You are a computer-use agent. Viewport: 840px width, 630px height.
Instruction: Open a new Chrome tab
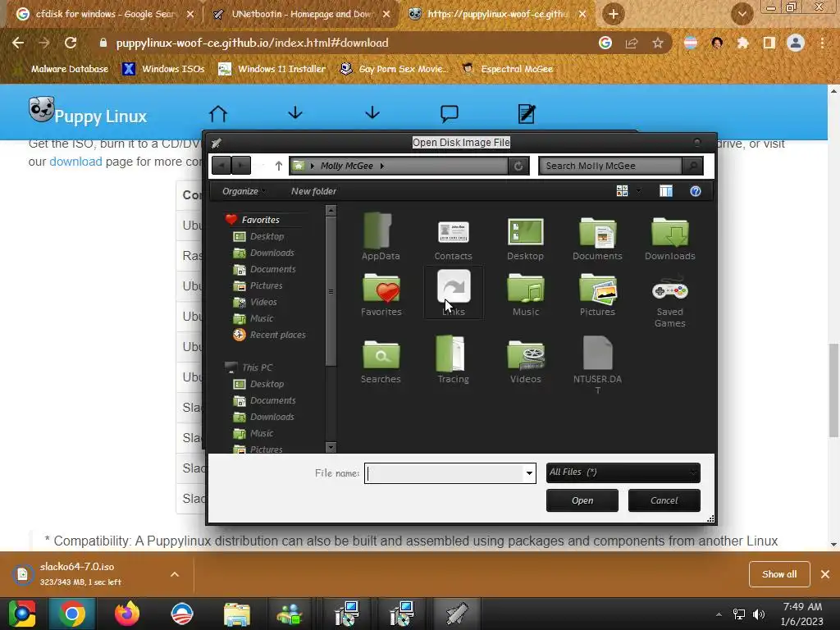point(614,15)
